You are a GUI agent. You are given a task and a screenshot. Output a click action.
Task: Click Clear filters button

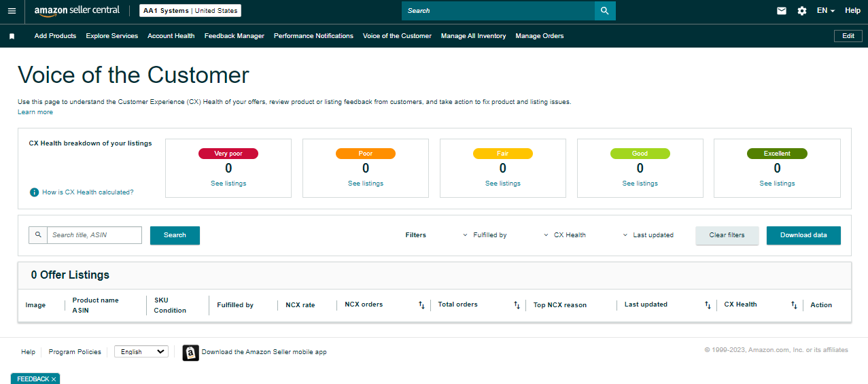pos(727,235)
